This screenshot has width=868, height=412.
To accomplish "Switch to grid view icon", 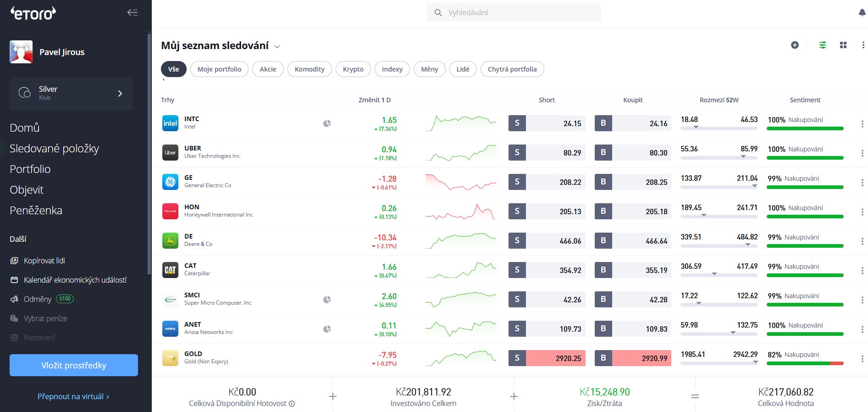I will click(x=843, y=45).
